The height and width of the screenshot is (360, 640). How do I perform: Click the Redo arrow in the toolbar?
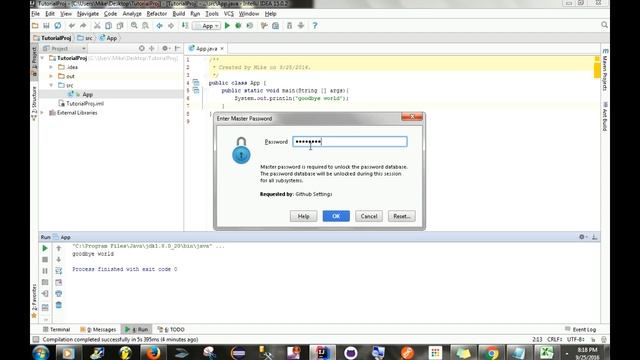(83, 26)
